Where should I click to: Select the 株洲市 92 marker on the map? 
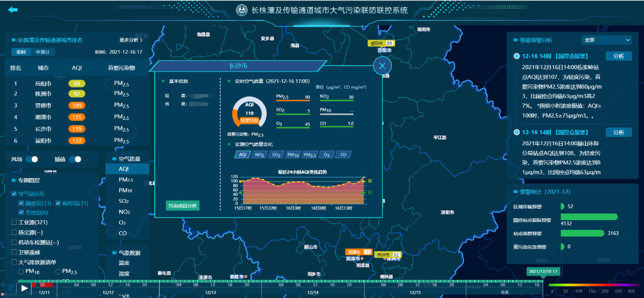(x=388, y=255)
